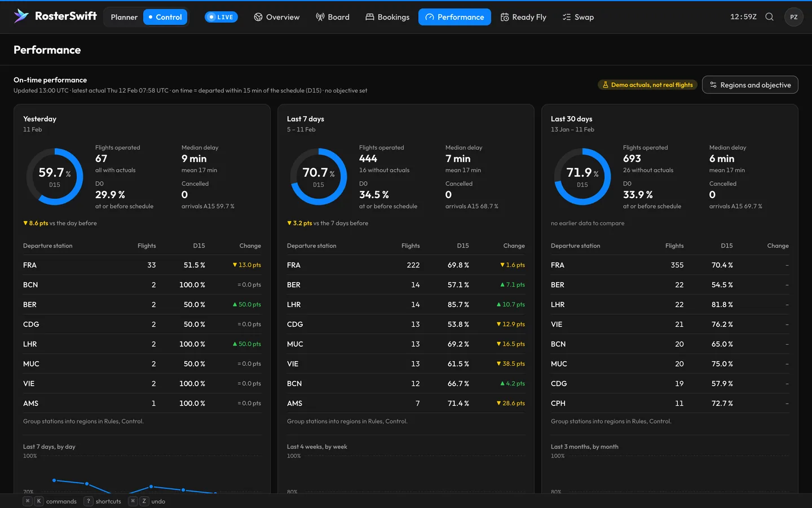Click the '693' flights operated value
This screenshot has height=508, width=812.
(x=632, y=159)
